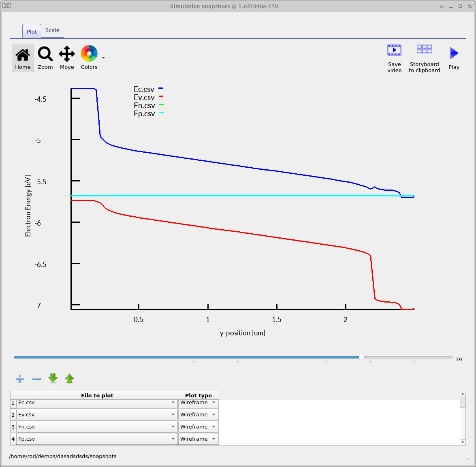Screen dimensions: 476x467
Task: Change plot type for Ev.csv row
Action: [198, 414]
